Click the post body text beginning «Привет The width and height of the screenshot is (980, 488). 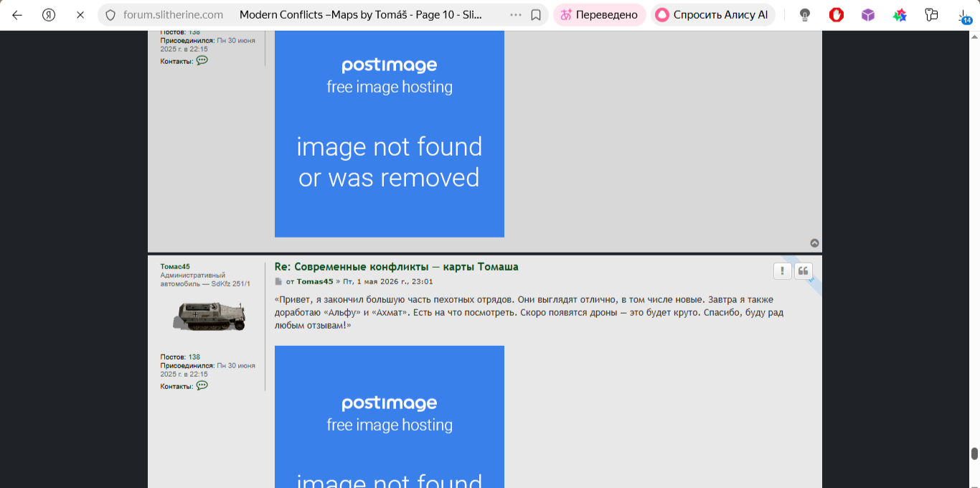pyautogui.click(x=529, y=312)
